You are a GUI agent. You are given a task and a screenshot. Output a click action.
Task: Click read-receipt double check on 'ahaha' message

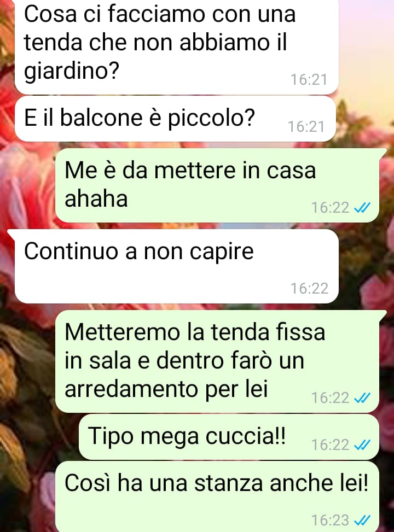click(362, 207)
